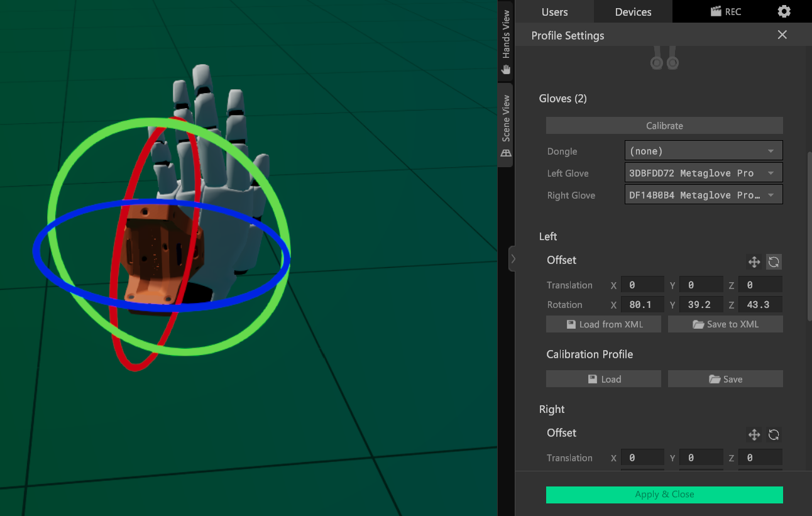Enable the Right offset translate gizmo
The width and height of the screenshot is (812, 516).
tap(754, 434)
